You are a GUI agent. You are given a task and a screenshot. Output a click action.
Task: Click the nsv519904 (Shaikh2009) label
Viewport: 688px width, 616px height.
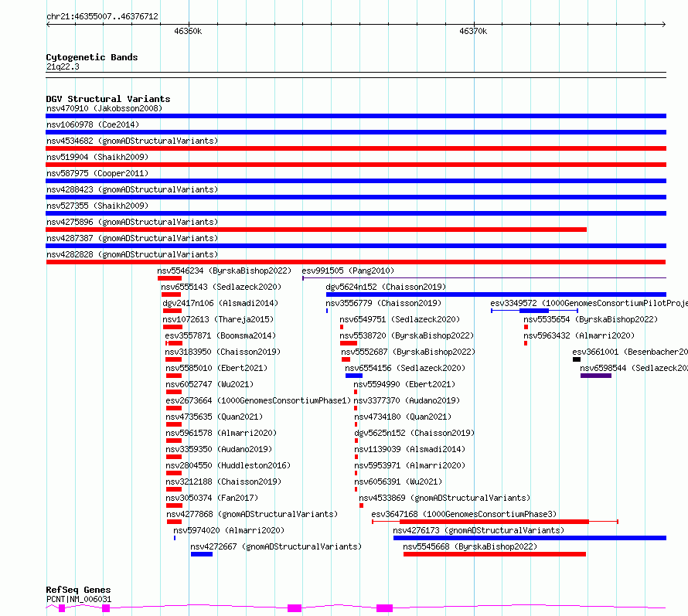tap(97, 157)
